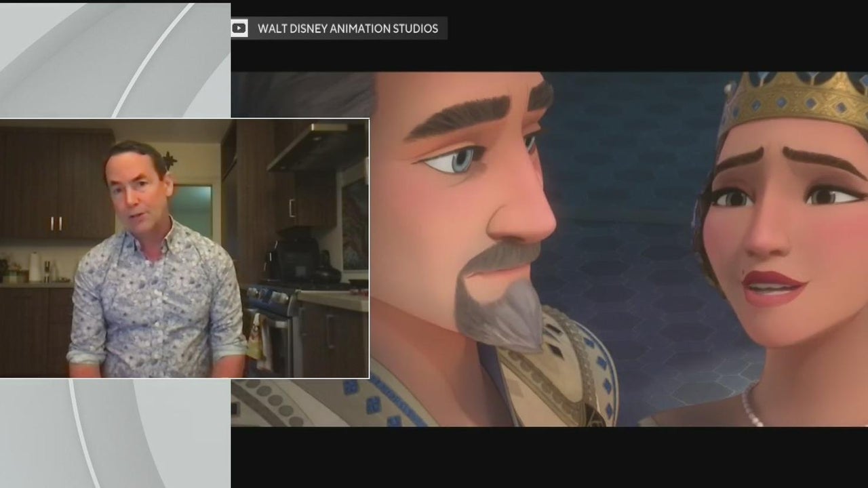Click the animated film clip with the king
Viewport: 868px width, 488px height.
[x=549, y=249]
